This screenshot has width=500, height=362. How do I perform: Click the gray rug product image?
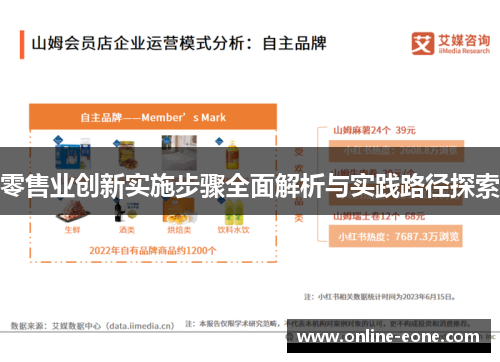[x=179, y=153]
